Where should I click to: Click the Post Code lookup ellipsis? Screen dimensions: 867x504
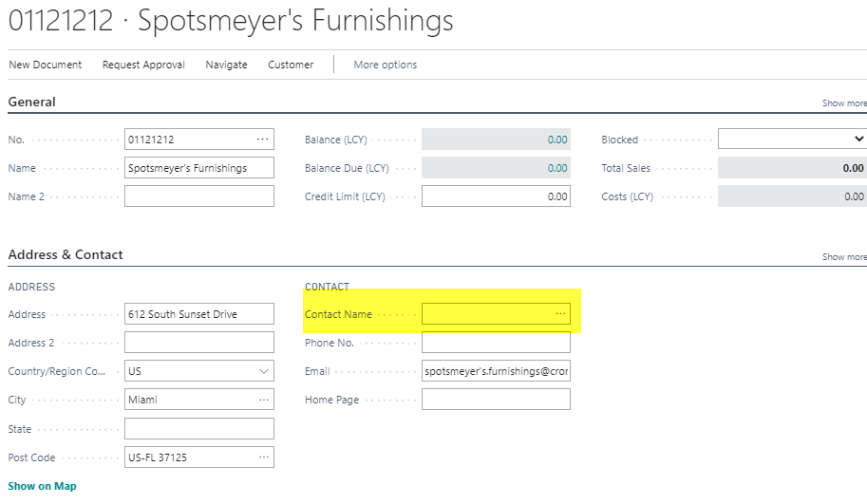pyautogui.click(x=264, y=457)
